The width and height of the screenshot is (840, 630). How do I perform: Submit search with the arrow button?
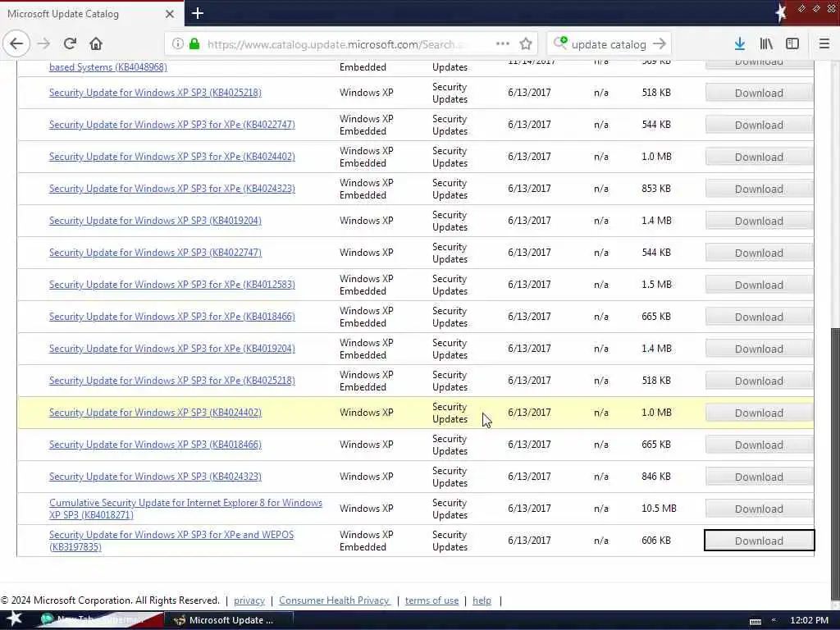click(x=660, y=44)
